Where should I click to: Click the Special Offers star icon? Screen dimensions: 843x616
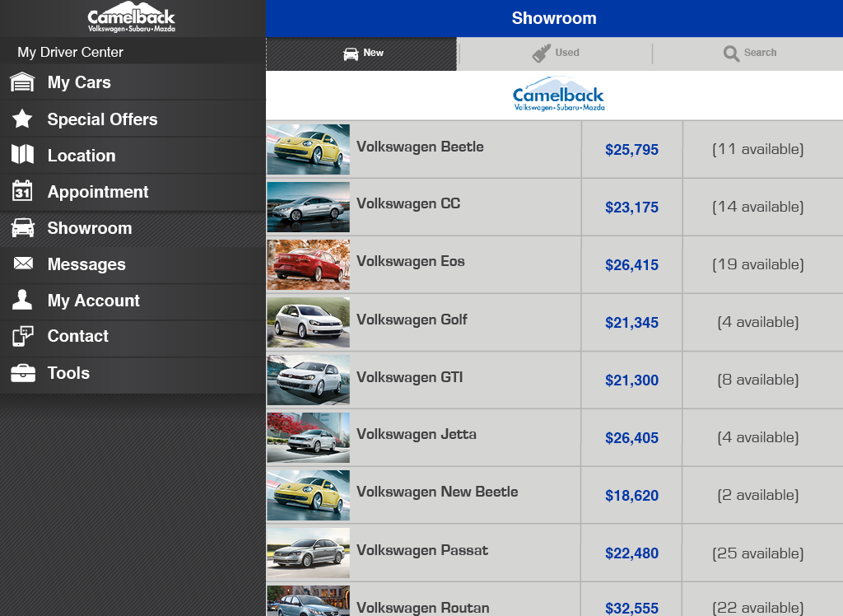click(x=22, y=119)
